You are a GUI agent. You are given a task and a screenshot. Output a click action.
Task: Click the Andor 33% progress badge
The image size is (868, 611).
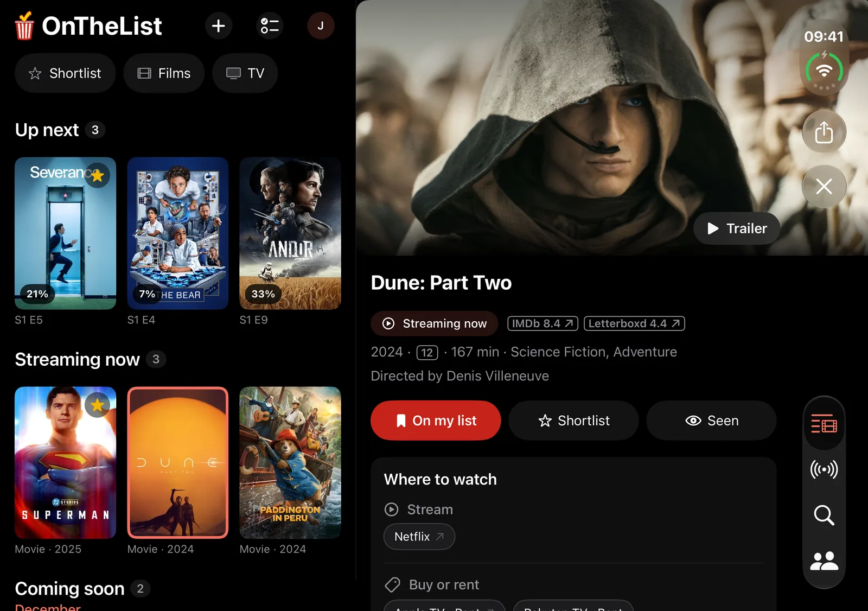263,294
